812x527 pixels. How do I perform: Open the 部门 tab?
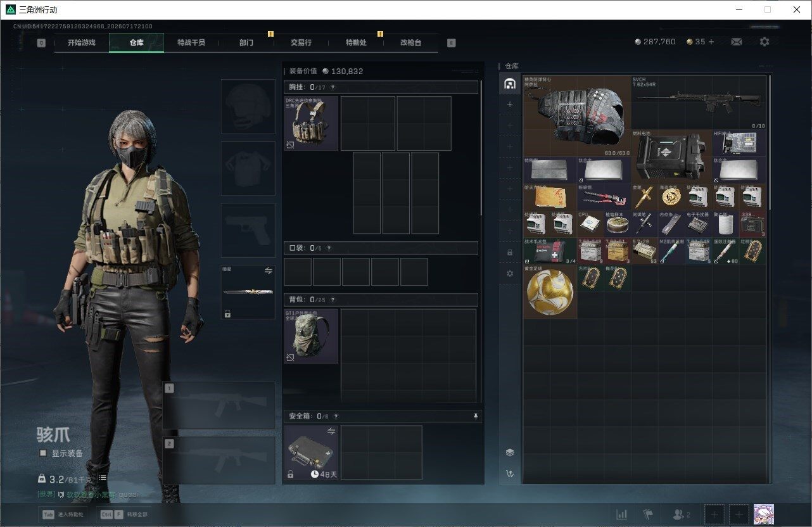pos(246,42)
